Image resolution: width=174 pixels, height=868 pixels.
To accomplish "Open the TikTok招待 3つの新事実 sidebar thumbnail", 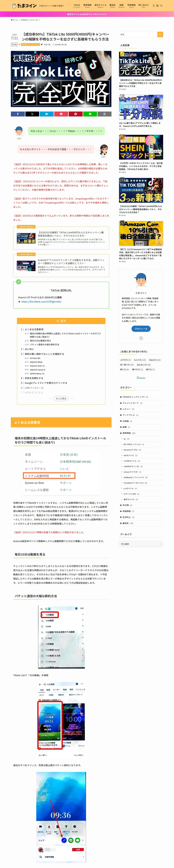I will coord(141,190).
